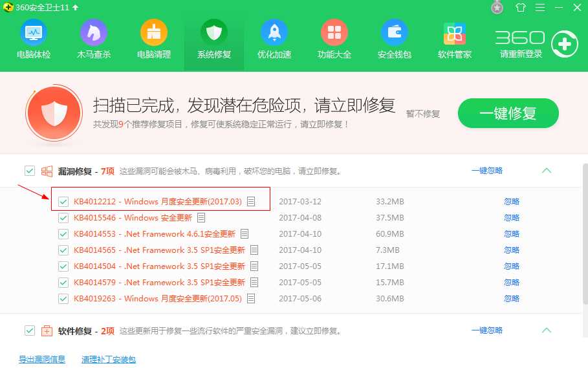
Task: View details document icon for KB4014579
Action: coord(254,282)
